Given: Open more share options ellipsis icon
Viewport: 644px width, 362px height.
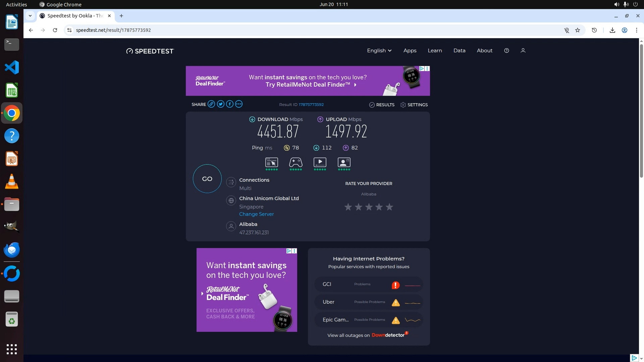Looking at the screenshot, I should point(238,104).
